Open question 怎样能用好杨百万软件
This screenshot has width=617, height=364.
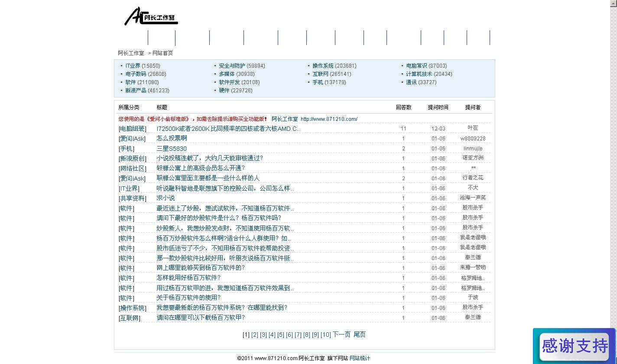188,278
